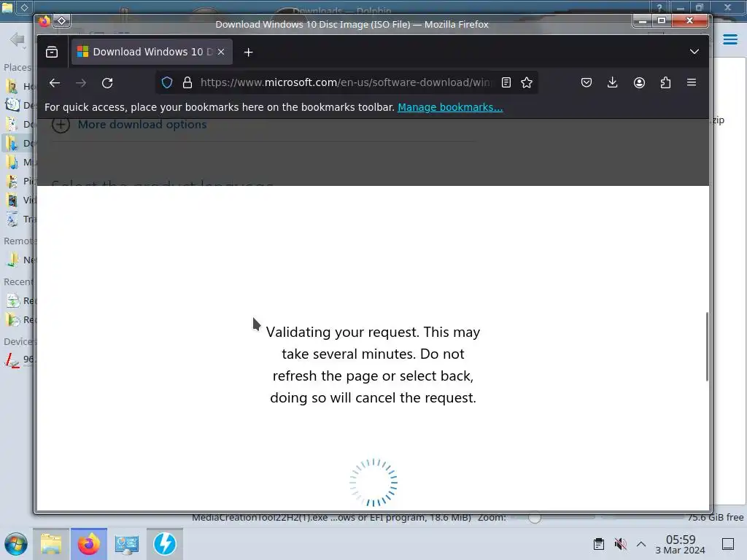Bookmark this page with the star icon

[527, 82]
